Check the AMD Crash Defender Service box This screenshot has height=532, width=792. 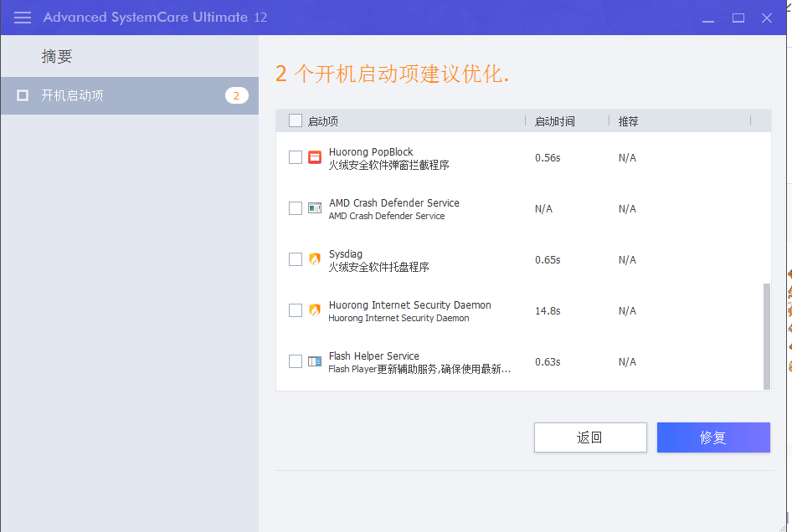pos(295,208)
